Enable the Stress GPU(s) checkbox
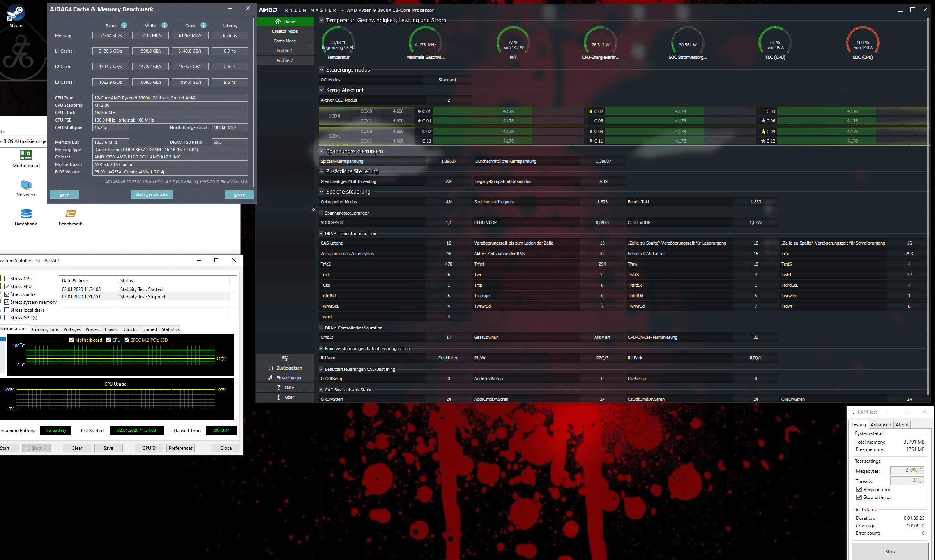935x560 pixels. pos(7,318)
